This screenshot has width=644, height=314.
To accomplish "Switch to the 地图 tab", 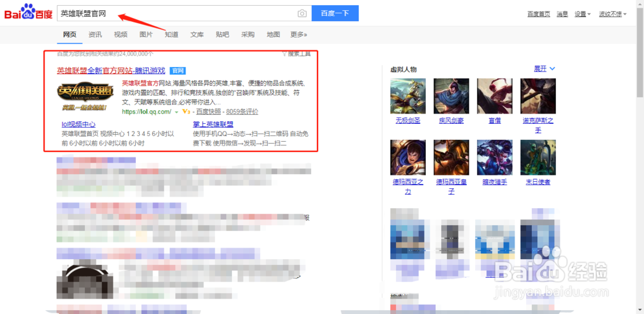I will [x=273, y=35].
